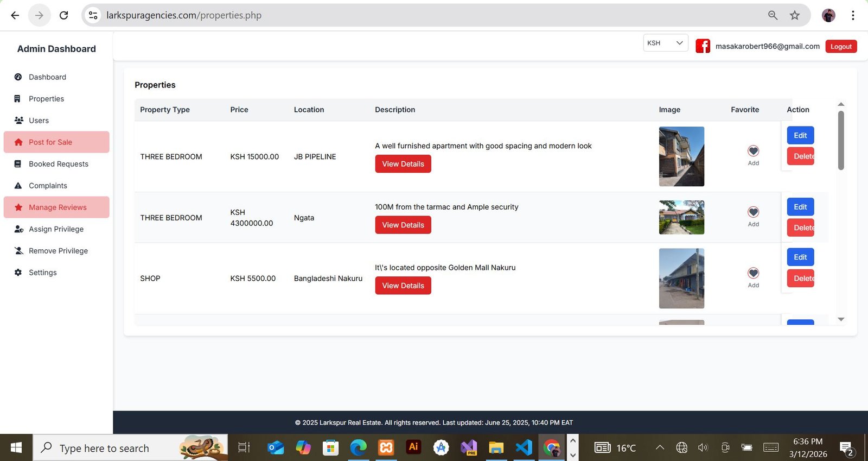Open the KSH currency dropdown

point(666,43)
